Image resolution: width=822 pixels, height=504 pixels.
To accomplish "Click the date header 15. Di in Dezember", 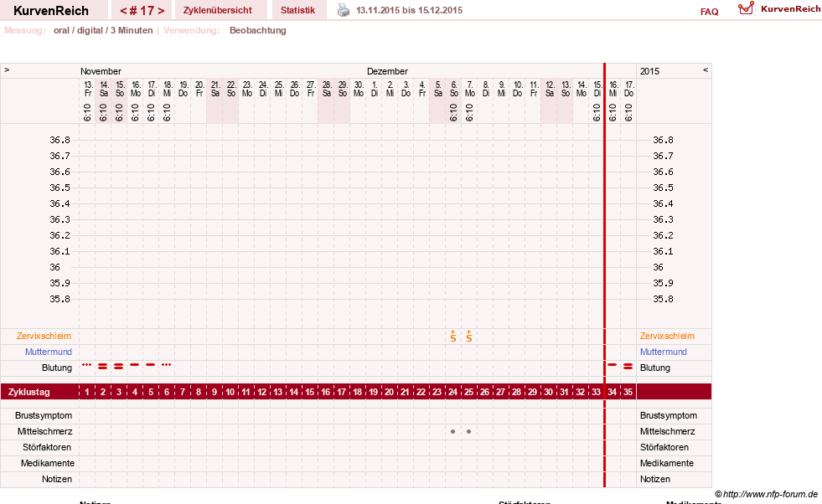I will click(x=597, y=89).
